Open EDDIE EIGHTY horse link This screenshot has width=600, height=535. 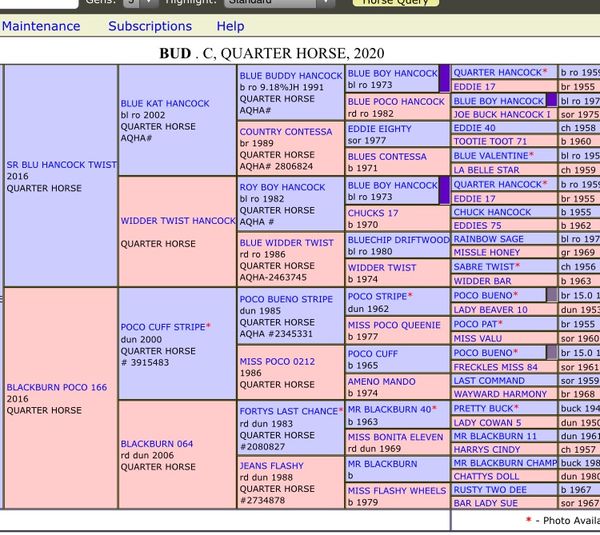pos(380,129)
